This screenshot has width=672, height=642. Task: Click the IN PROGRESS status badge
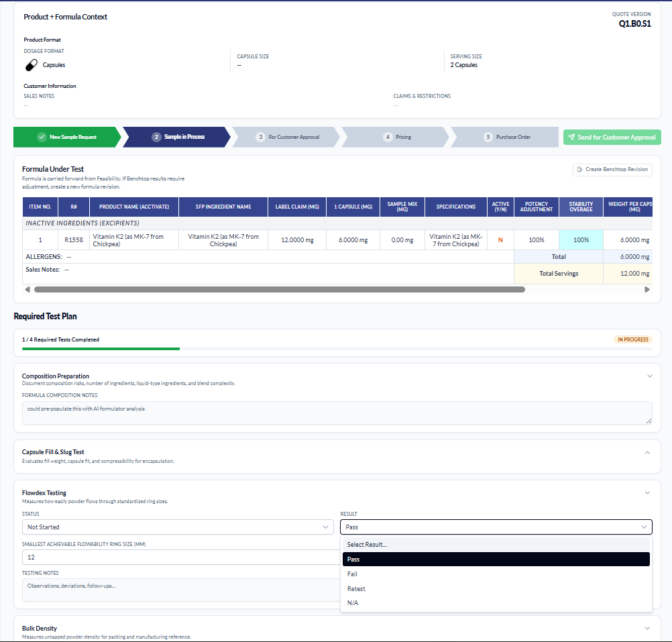point(633,339)
